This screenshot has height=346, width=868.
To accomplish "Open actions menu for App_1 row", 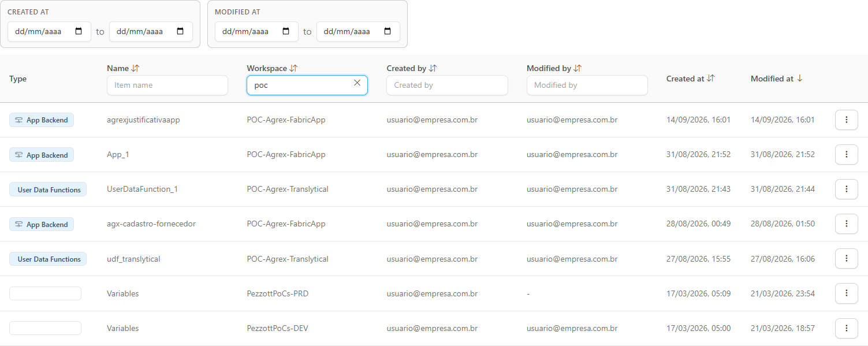I will [x=847, y=154].
